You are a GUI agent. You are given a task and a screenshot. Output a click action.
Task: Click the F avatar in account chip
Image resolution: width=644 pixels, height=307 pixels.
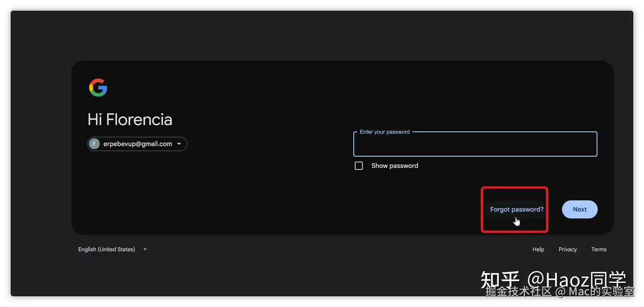tap(94, 144)
